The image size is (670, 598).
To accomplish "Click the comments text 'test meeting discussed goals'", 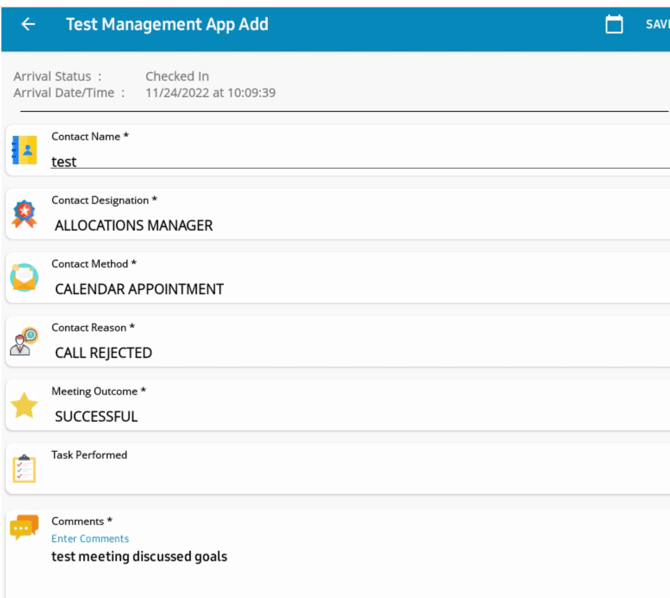I will 139,557.
